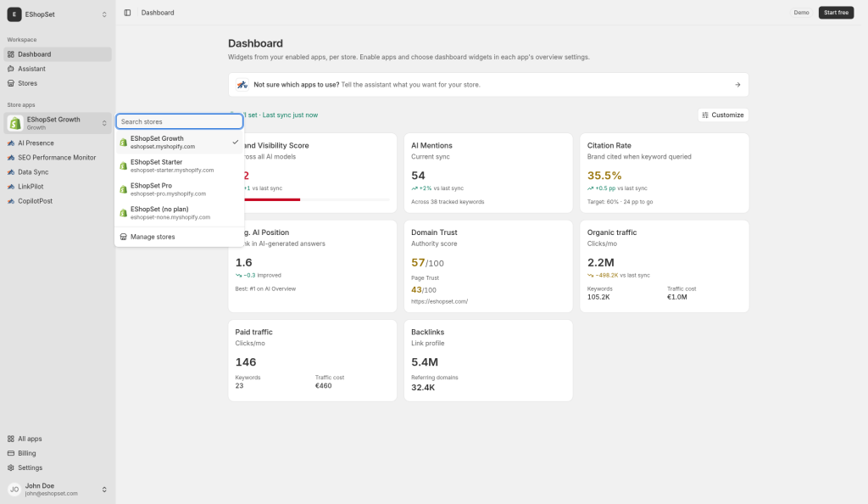Click the Customize button
This screenshot has width=868, height=504.
tap(723, 115)
